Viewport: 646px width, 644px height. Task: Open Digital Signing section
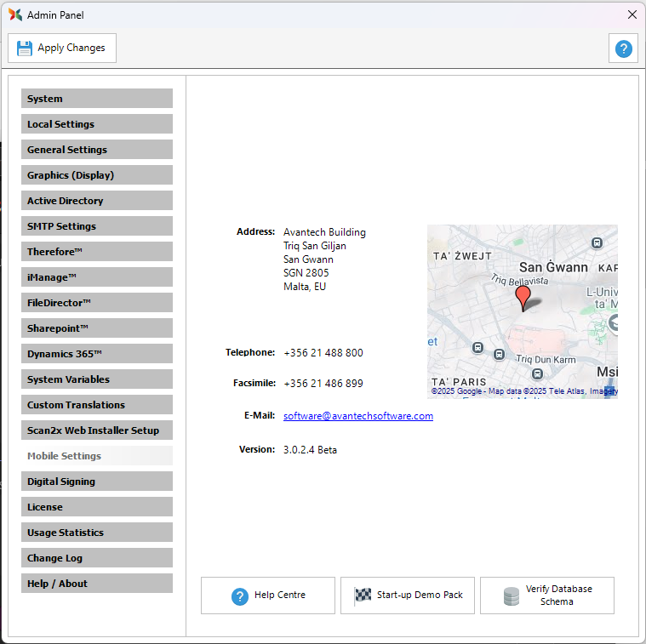(x=97, y=482)
